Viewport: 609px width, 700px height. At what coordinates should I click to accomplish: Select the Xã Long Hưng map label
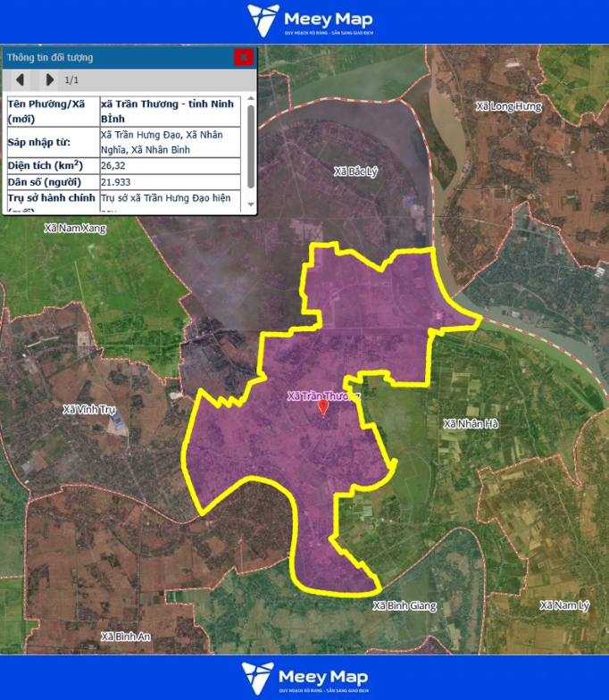pos(509,106)
